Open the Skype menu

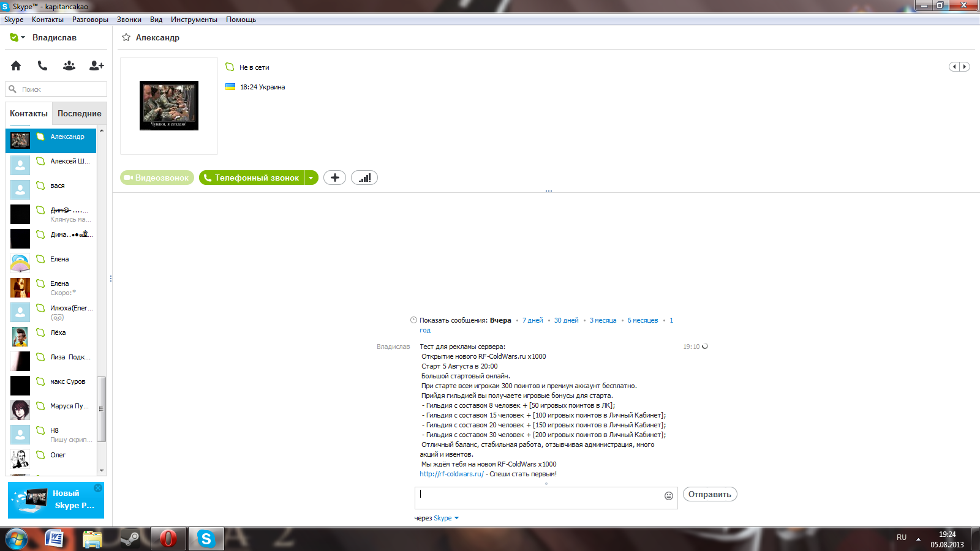(13, 20)
